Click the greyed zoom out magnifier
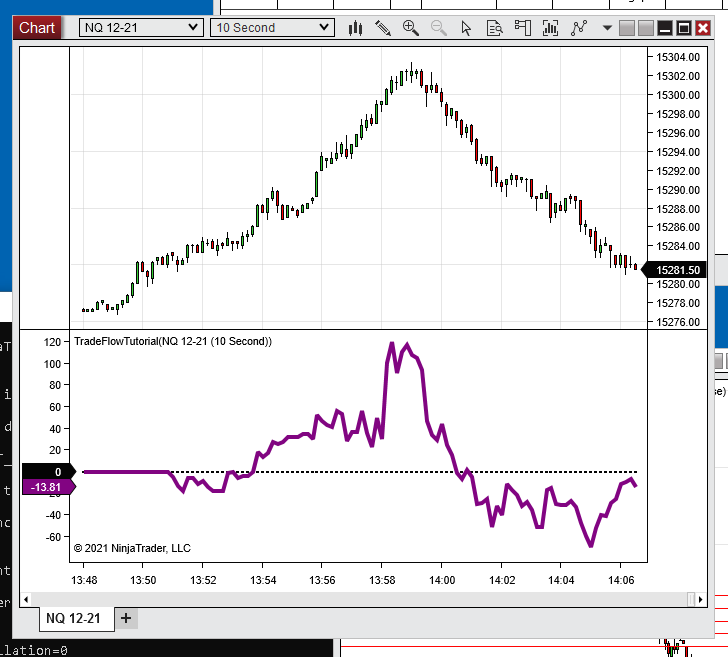 [x=439, y=28]
